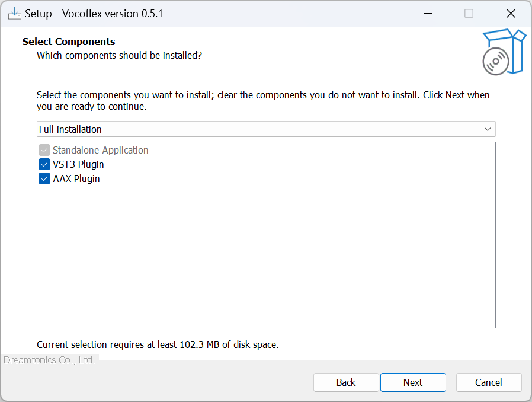The width and height of the screenshot is (532, 402).
Task: Click the setup installer icon in title bar
Action: [15, 14]
